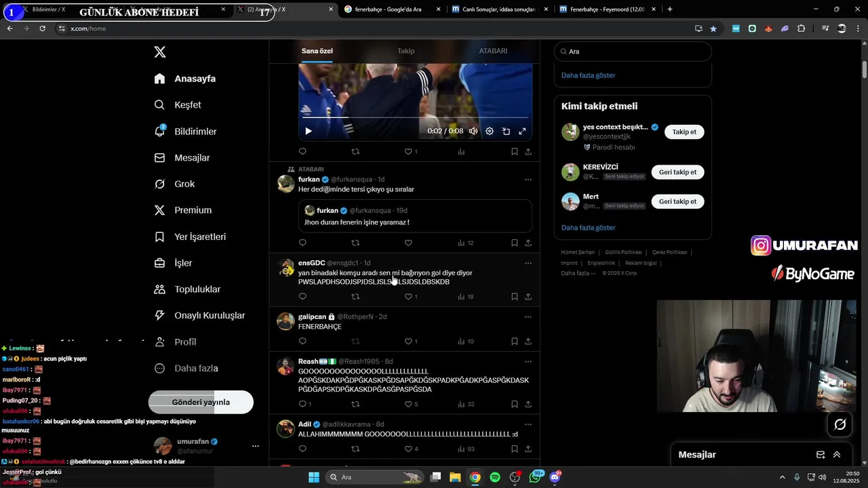This screenshot has height=488, width=868.
Task: Switch to the Takip tab
Action: point(406,51)
